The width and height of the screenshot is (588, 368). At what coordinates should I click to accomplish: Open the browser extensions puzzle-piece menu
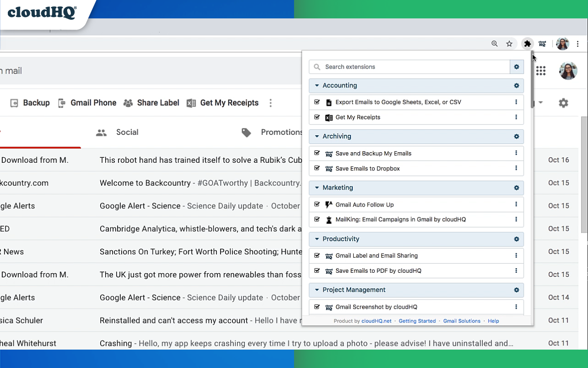(x=527, y=44)
